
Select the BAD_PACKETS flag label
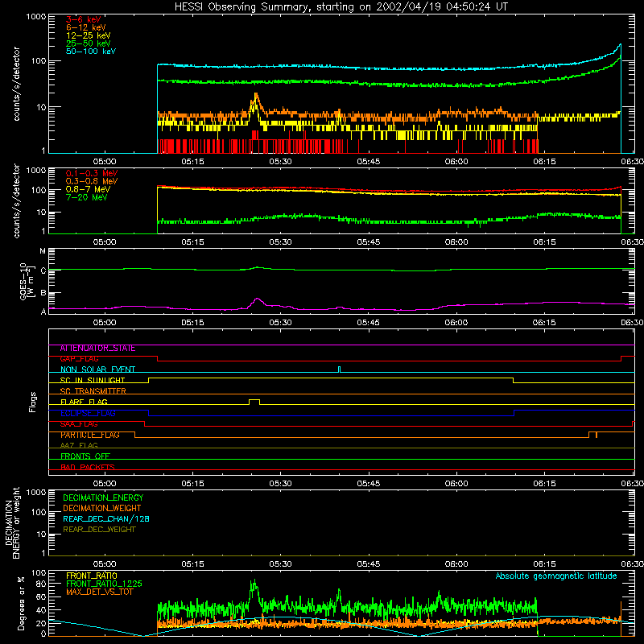tap(88, 467)
